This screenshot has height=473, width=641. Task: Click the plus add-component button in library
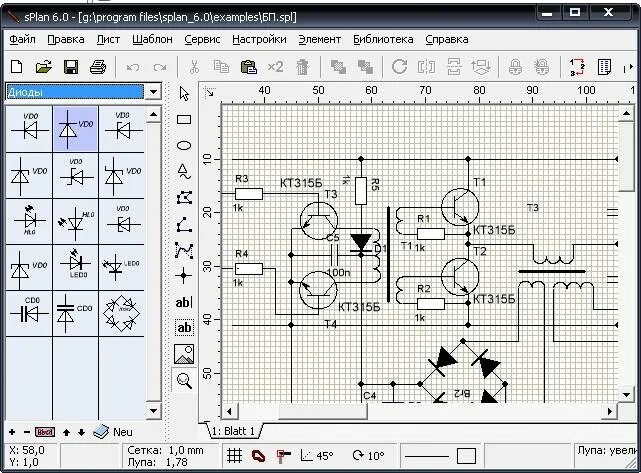tap(12, 432)
